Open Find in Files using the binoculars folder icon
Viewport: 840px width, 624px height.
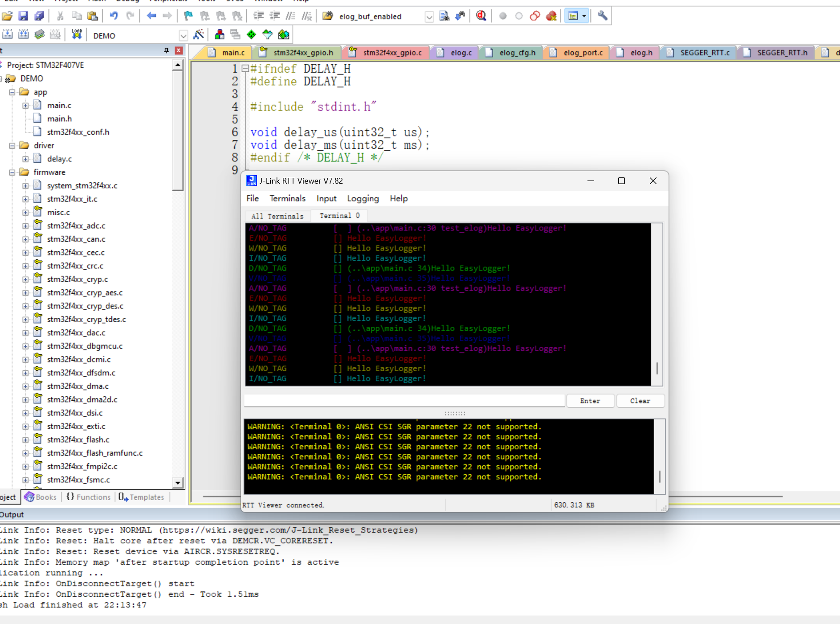pos(328,16)
